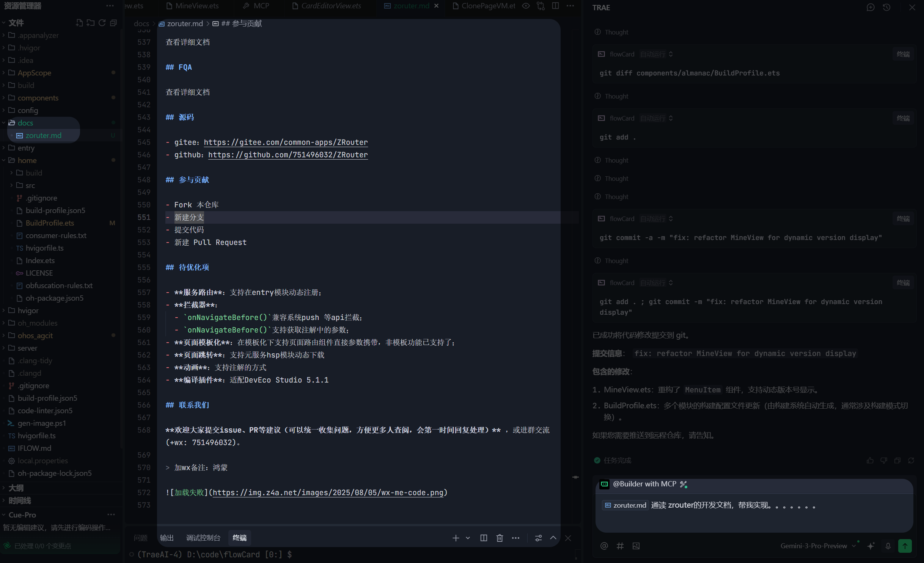The height and width of the screenshot is (563, 924).
Task: Activate voice input with the microphone icon
Action: (x=888, y=546)
